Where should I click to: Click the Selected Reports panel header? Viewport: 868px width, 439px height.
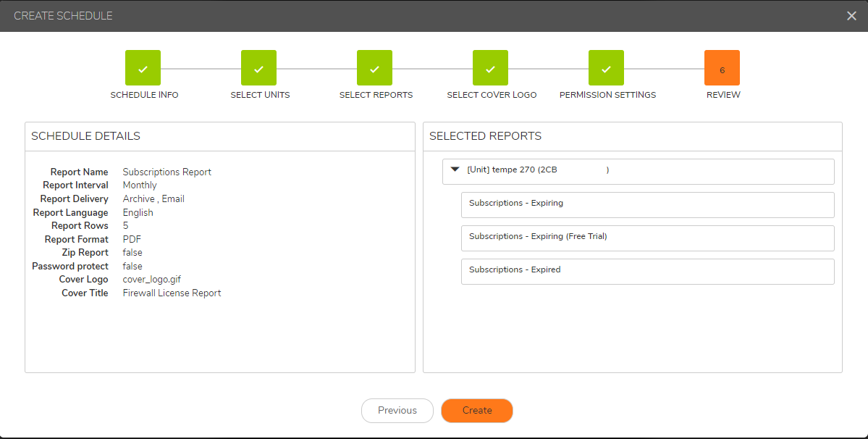(485, 136)
